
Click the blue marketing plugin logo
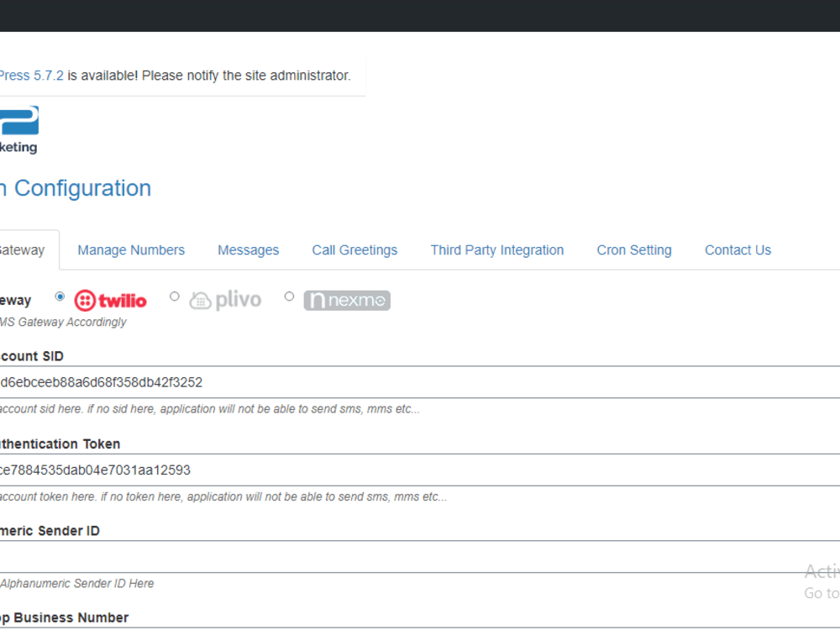(x=18, y=129)
